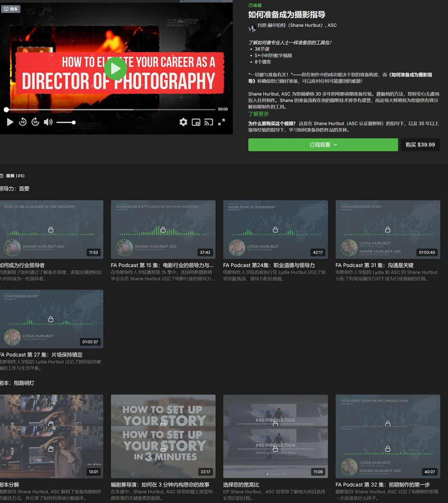Click the 编剧兼导演 video title

point(160,485)
